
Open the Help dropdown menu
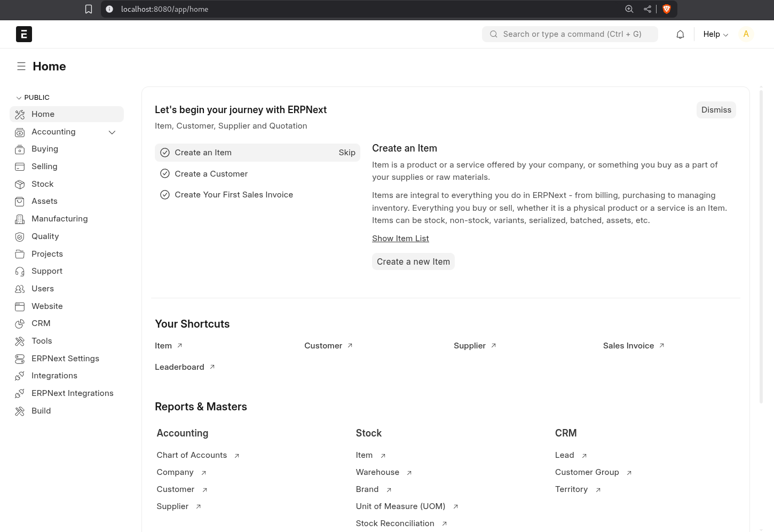[715, 34]
